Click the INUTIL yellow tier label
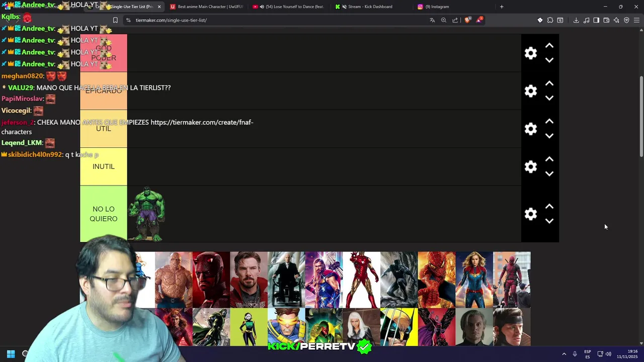 point(104,166)
